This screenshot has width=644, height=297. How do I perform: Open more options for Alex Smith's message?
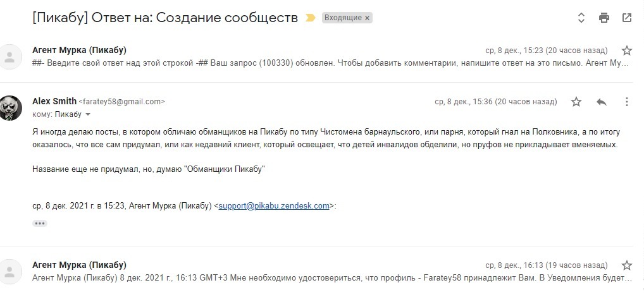627,101
